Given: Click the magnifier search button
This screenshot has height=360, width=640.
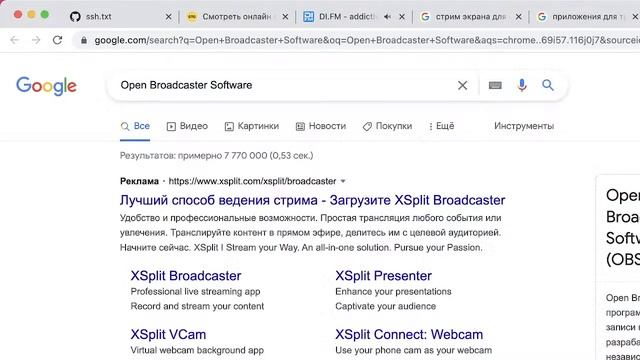Looking at the screenshot, I should coord(548,85).
